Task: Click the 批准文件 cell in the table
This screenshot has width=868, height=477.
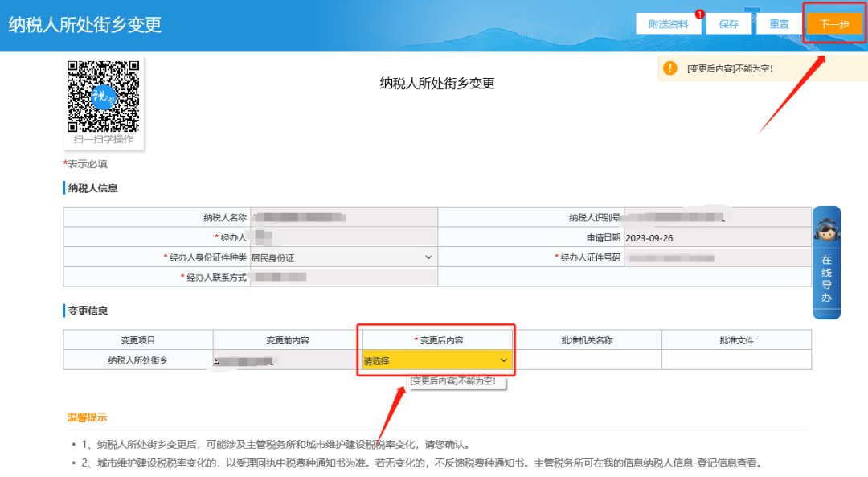Action: tap(736, 360)
